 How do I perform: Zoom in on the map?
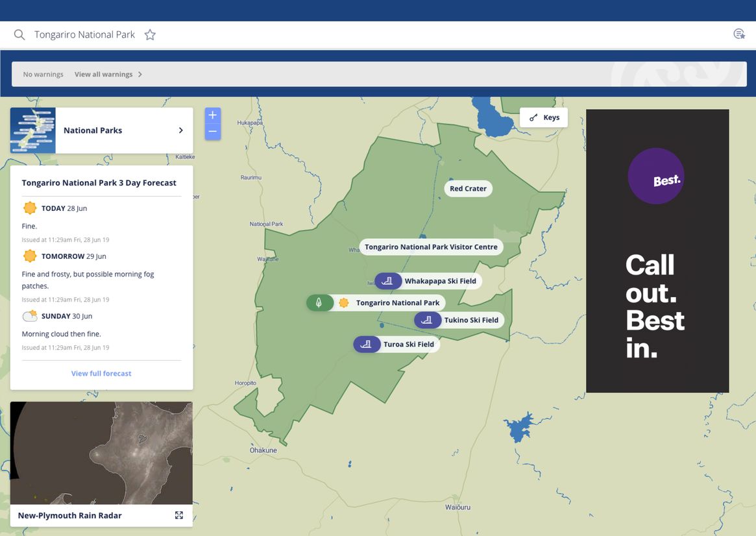tap(212, 116)
